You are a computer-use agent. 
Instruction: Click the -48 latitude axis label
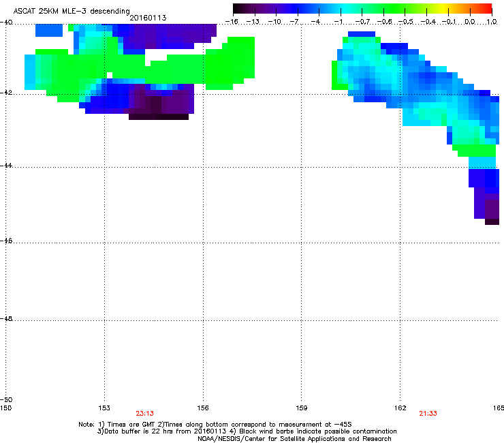coord(6,318)
